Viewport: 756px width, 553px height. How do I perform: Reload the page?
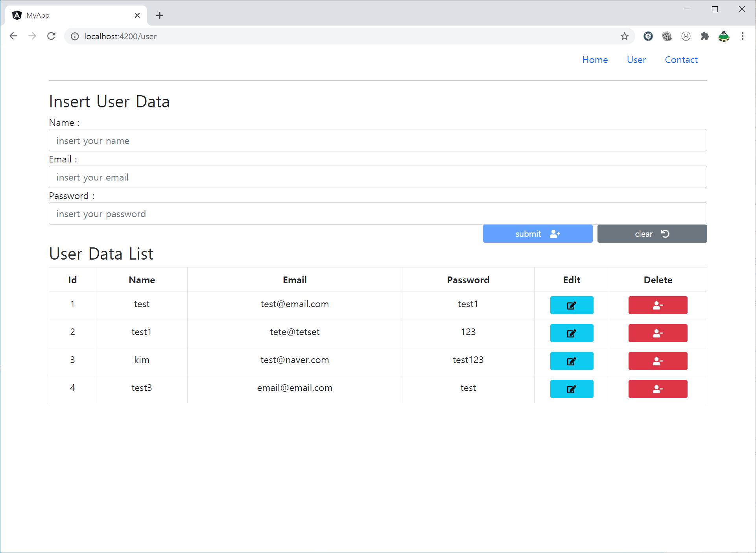tap(52, 37)
